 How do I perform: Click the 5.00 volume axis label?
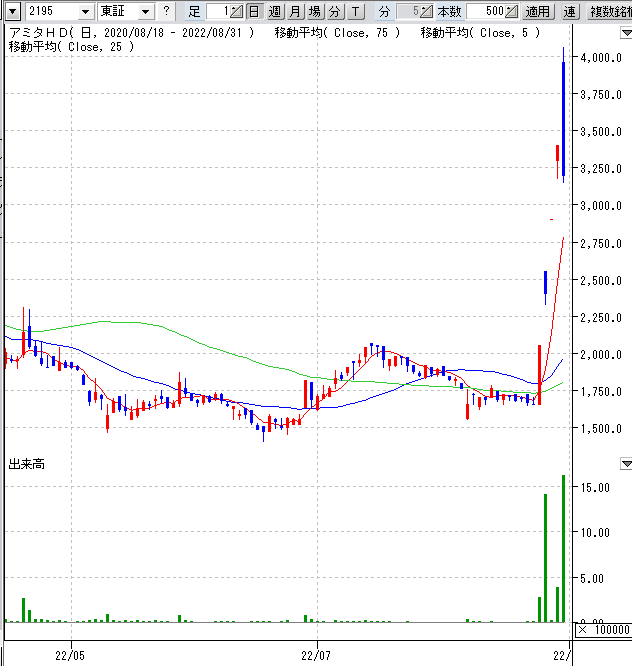[592, 578]
